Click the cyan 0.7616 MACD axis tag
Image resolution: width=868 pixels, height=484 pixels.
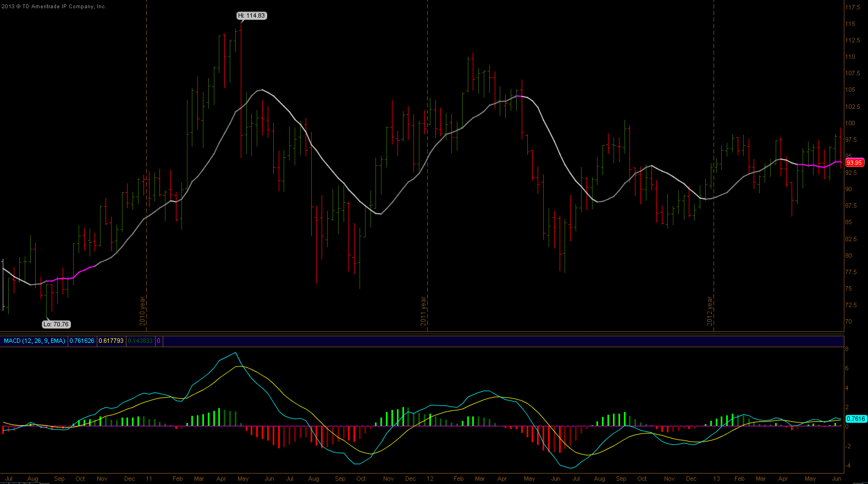click(855, 419)
